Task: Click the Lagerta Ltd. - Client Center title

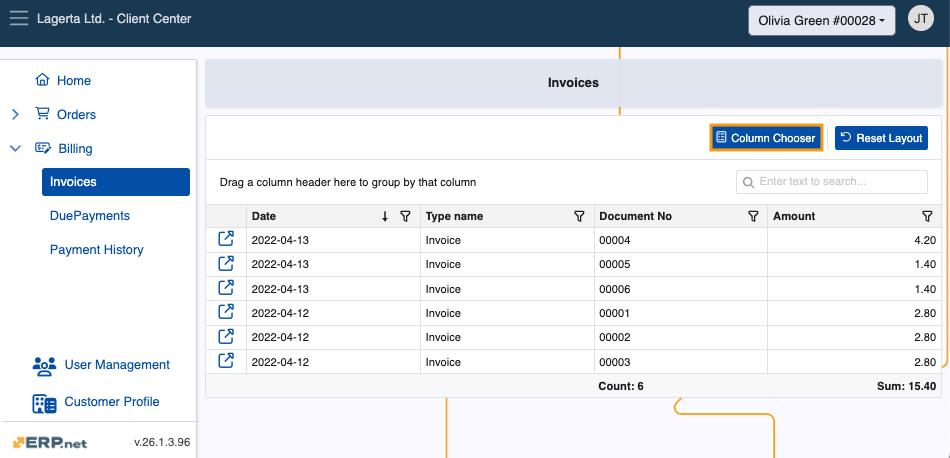Action: click(x=114, y=19)
